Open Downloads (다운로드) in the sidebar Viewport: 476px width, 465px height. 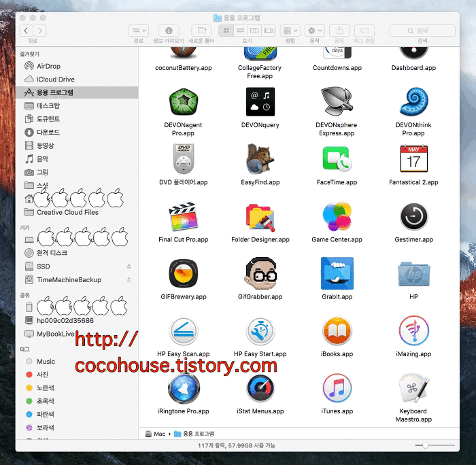coord(77,133)
